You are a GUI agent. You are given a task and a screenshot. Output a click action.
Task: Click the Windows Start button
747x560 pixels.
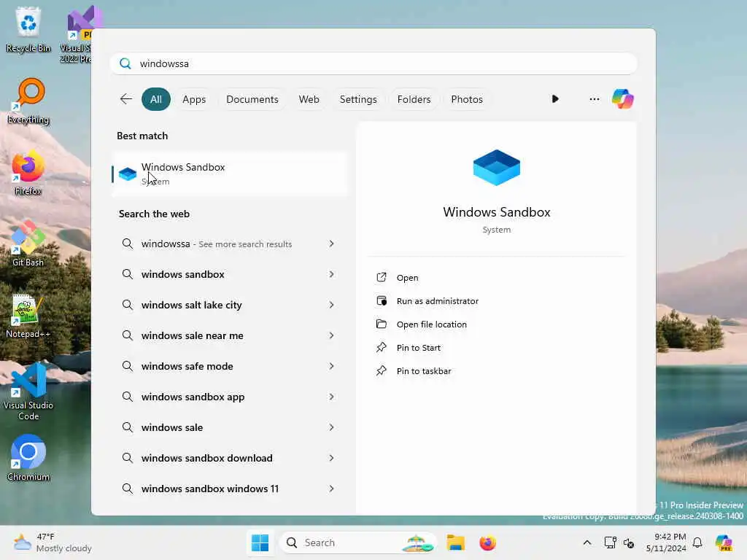coord(260,542)
